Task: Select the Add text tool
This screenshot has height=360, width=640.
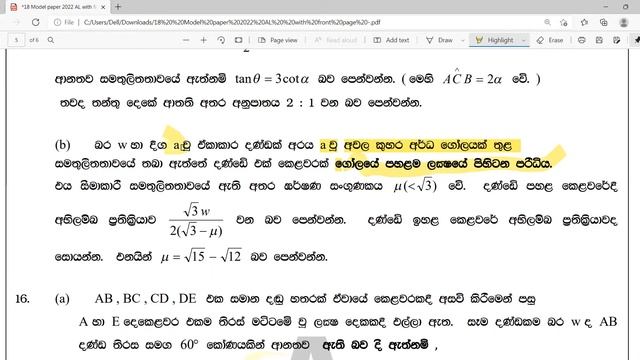Action: (x=391, y=40)
